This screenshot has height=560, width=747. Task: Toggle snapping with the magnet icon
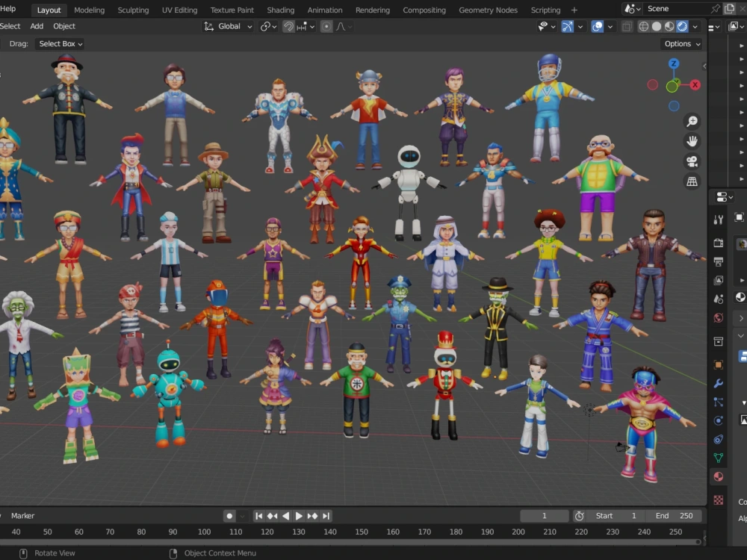(288, 26)
